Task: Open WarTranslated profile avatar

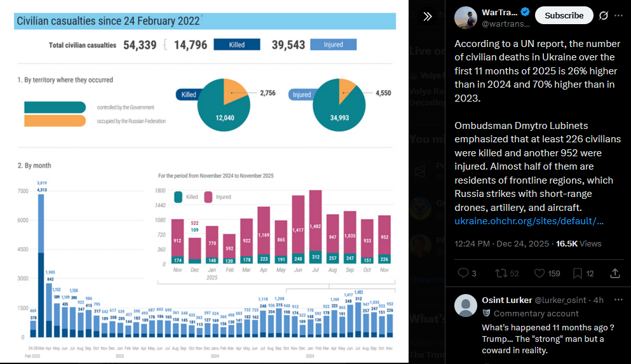Action: (466, 18)
